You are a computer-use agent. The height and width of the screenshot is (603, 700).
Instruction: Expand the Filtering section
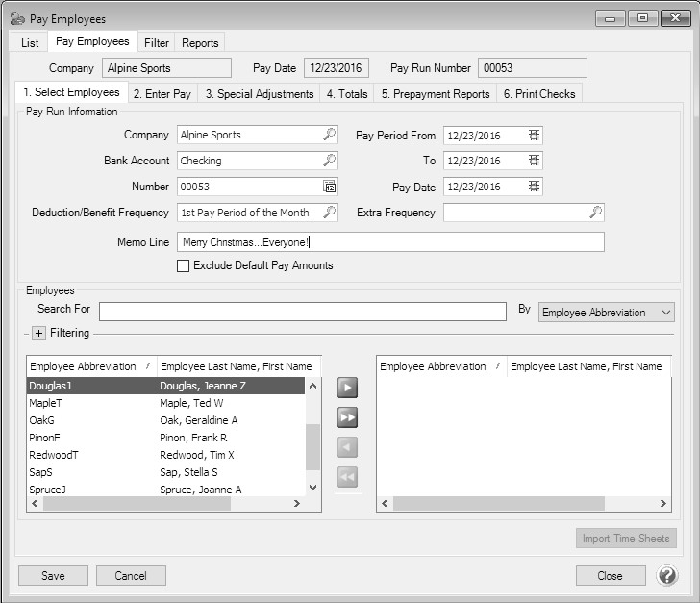click(38, 334)
